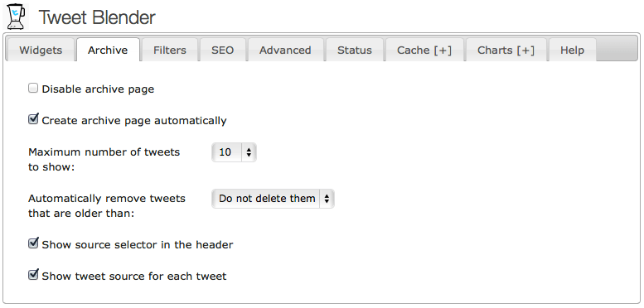Image resolution: width=644 pixels, height=308 pixels.
Task: Enable the Disable archive page checkbox
Action: click(x=33, y=88)
